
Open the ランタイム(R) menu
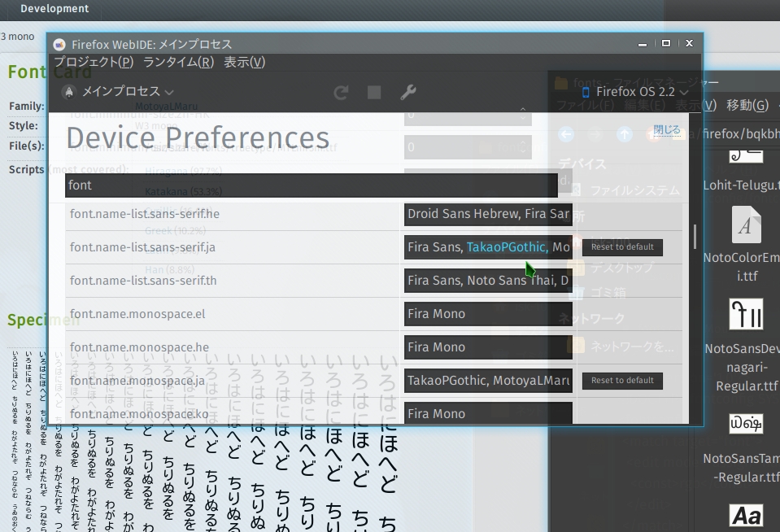coord(178,62)
